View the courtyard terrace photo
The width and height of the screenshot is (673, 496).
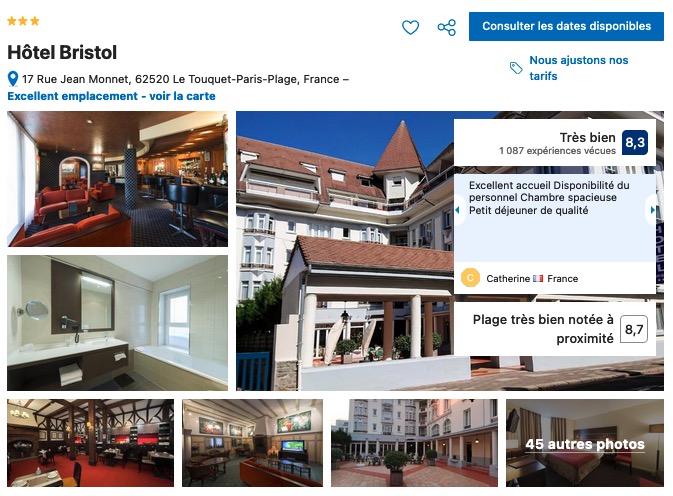414,443
